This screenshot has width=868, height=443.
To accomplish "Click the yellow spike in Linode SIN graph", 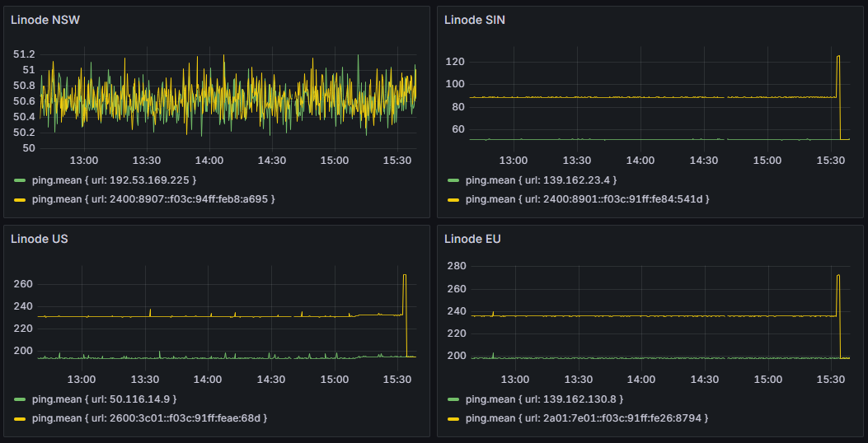I will (838, 57).
